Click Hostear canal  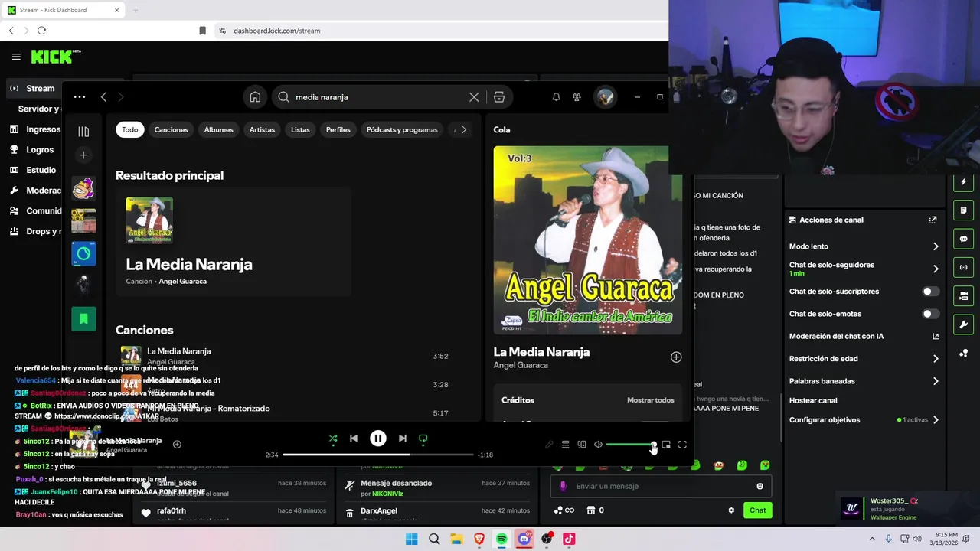tap(813, 400)
